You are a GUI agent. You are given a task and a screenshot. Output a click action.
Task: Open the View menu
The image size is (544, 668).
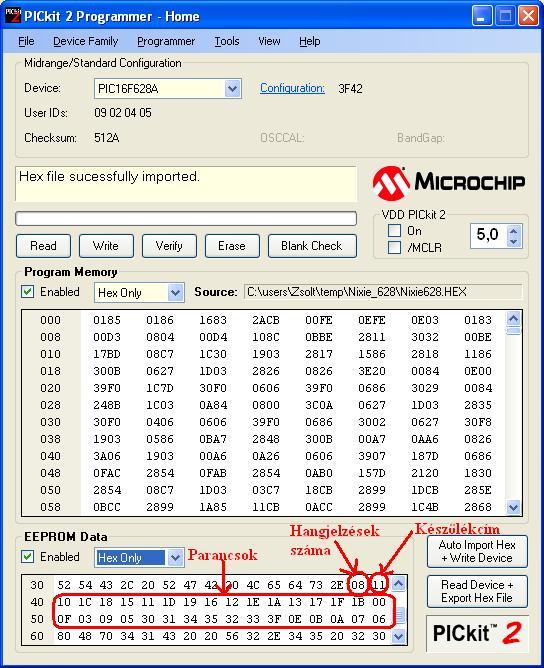[269, 41]
